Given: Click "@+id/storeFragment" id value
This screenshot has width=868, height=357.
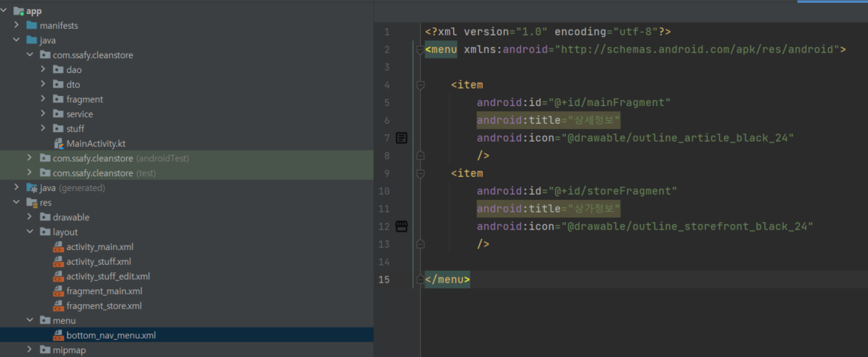Looking at the screenshot, I should click(613, 191).
